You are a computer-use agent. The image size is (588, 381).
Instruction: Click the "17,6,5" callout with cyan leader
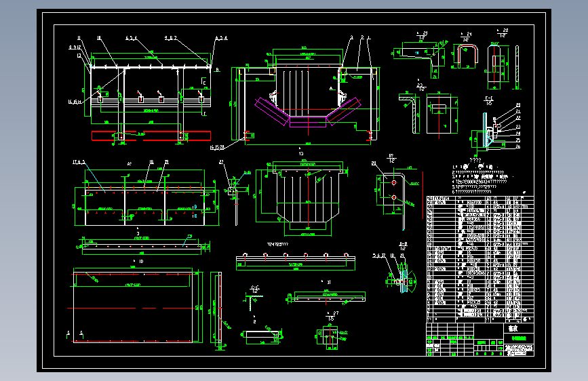[79, 162]
